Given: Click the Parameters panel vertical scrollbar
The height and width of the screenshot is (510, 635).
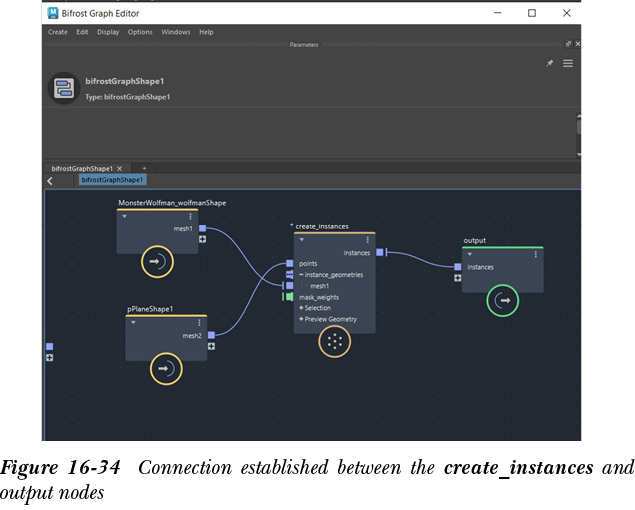Looking at the screenshot, I should [x=578, y=128].
